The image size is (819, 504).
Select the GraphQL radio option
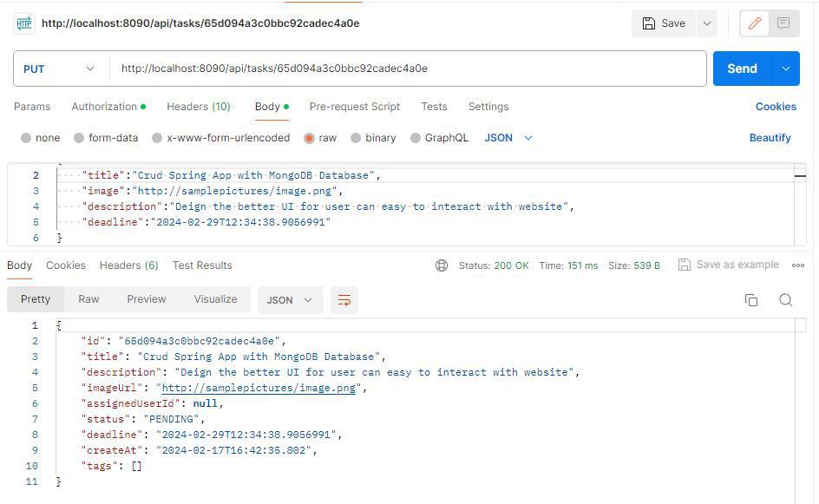(x=416, y=138)
